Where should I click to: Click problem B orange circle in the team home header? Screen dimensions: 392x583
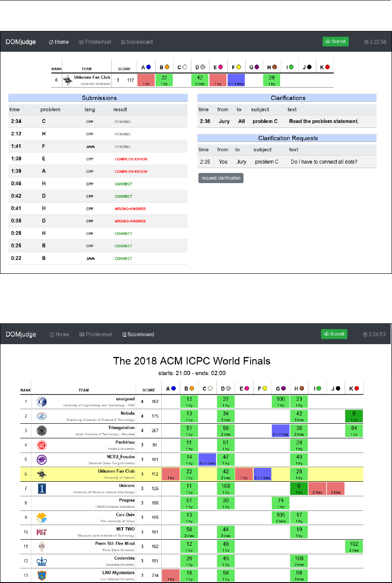[167, 67]
